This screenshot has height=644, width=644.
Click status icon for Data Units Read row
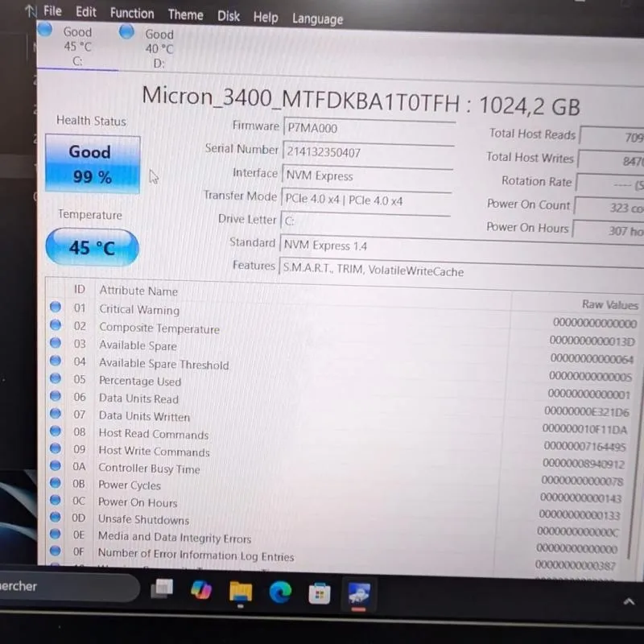[x=56, y=396]
